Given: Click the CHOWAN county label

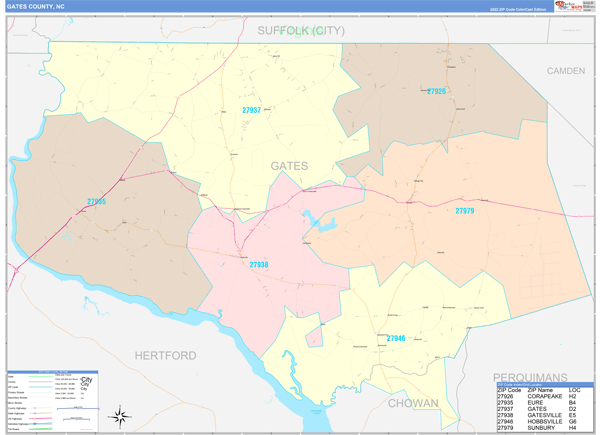Looking at the screenshot, I should pos(413,403).
